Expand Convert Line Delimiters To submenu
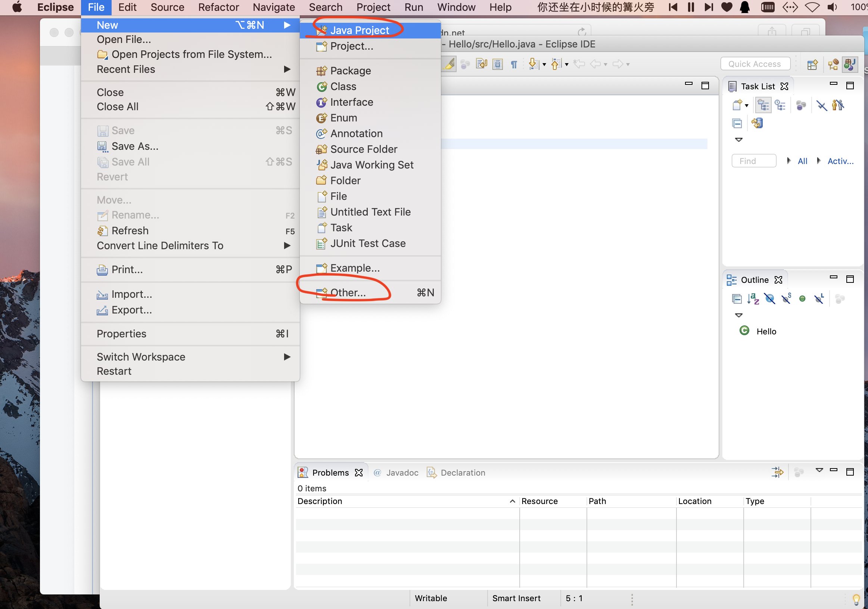The image size is (868, 609). click(x=190, y=246)
